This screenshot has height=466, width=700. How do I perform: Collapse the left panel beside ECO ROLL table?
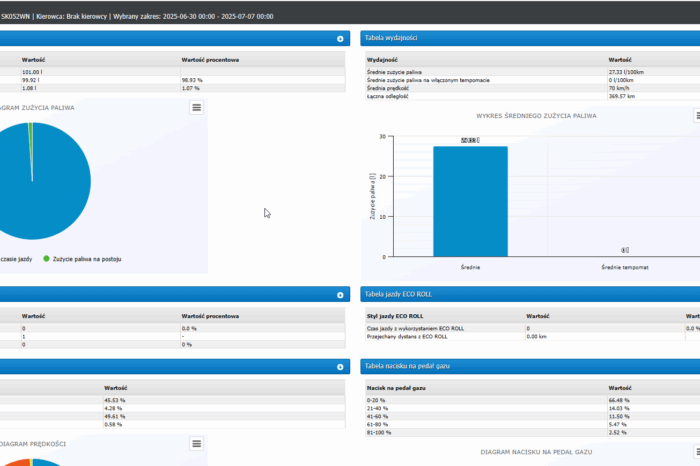point(342,295)
